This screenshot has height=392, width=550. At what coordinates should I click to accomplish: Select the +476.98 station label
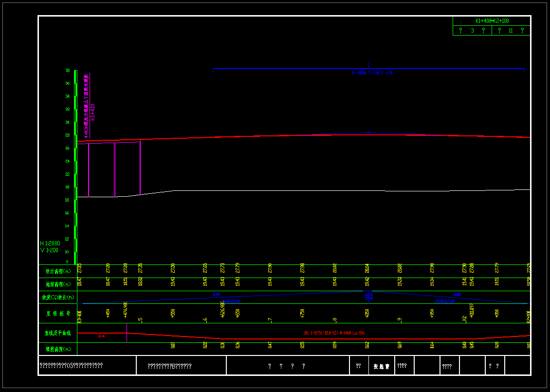pyautogui.click(x=125, y=310)
